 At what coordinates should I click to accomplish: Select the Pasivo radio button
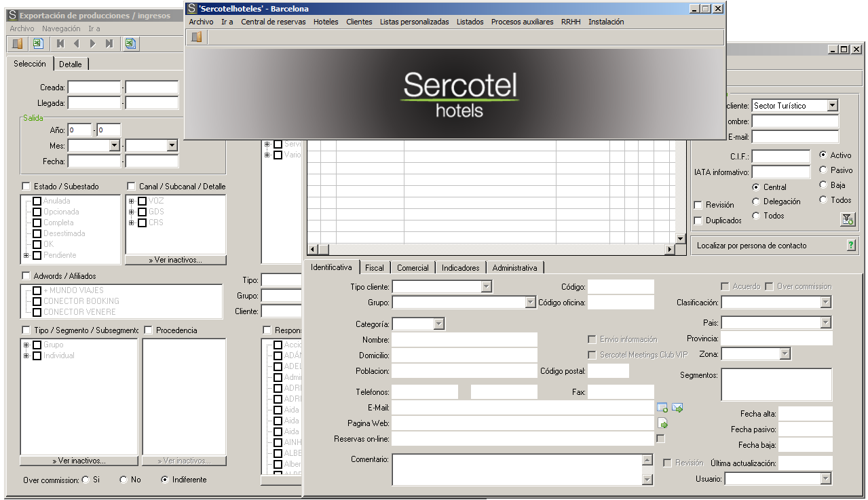click(823, 170)
